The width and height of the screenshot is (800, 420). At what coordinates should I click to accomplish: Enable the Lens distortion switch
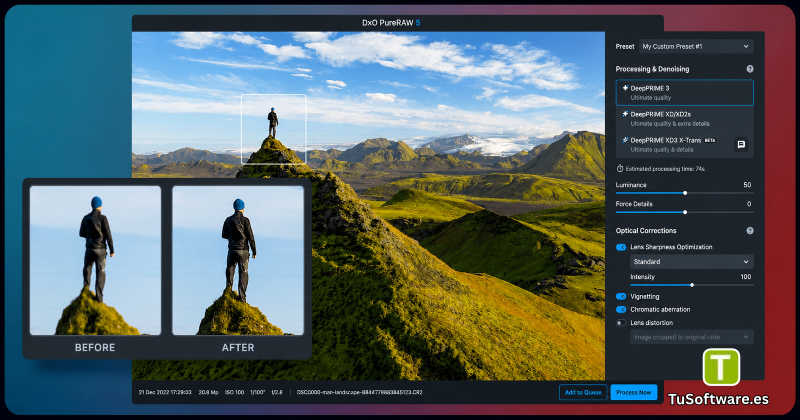[x=621, y=323]
